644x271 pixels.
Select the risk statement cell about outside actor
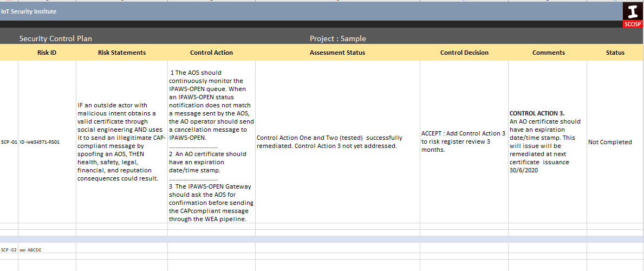(122, 142)
